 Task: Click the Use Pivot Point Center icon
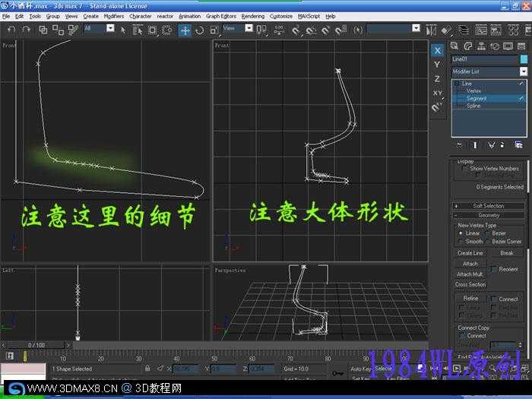tap(261, 30)
